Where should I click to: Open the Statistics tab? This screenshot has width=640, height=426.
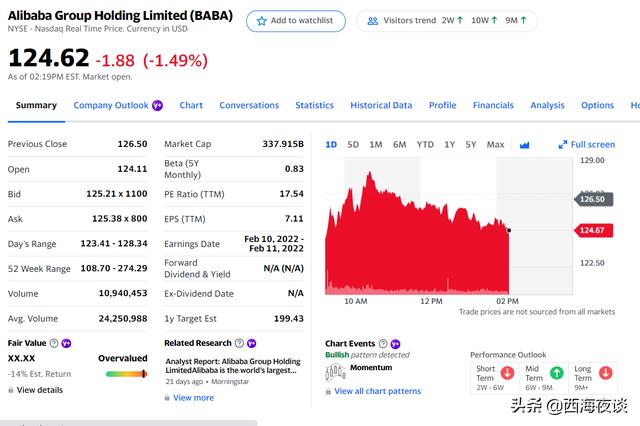tap(314, 105)
